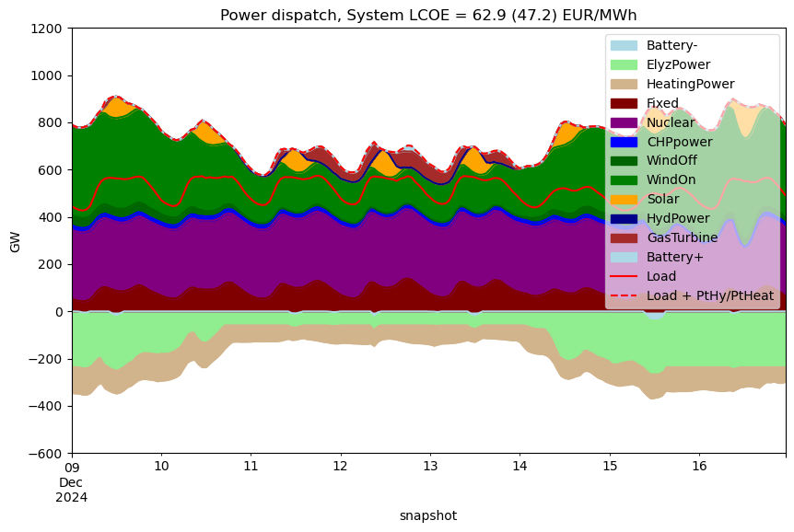Click the CHPpower legend color swatch

coord(624,142)
